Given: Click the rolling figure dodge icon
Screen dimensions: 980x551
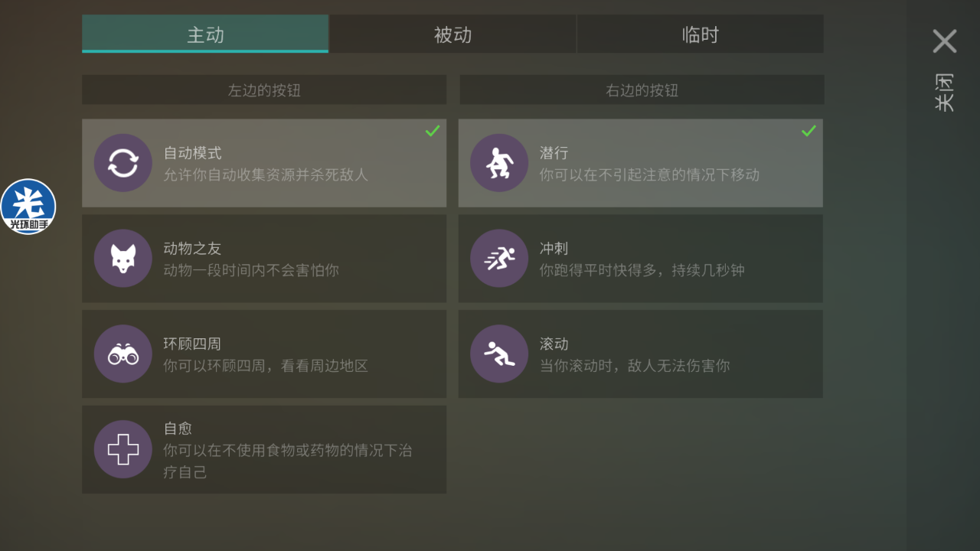Looking at the screenshot, I should pos(499,354).
